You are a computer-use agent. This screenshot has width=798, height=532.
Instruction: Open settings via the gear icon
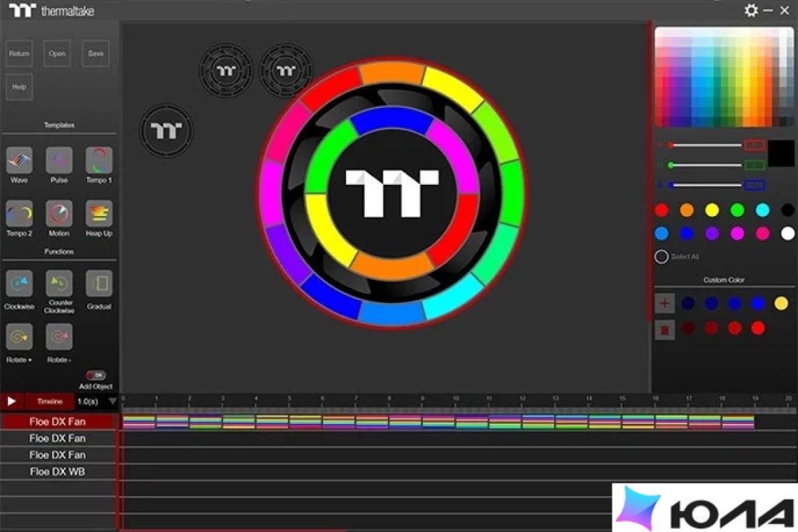(x=751, y=10)
